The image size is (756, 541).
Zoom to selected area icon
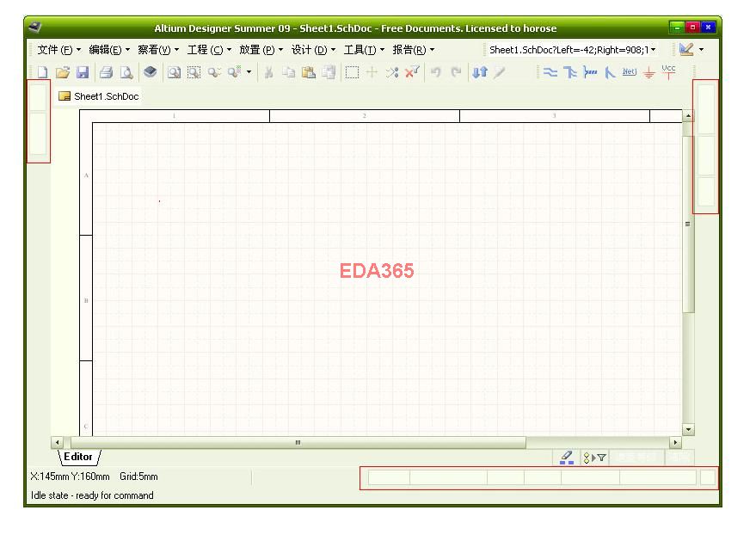[x=194, y=72]
